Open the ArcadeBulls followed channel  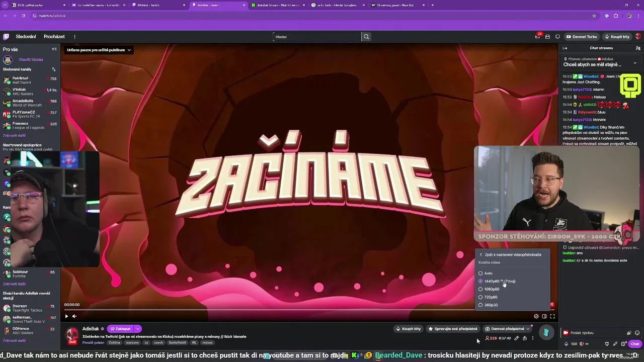point(29,103)
